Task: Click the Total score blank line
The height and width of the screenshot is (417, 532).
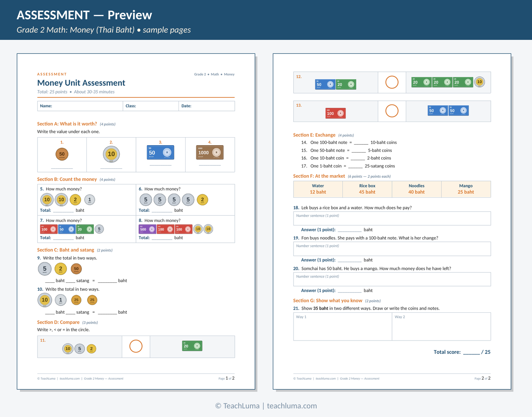Action: [x=471, y=353]
